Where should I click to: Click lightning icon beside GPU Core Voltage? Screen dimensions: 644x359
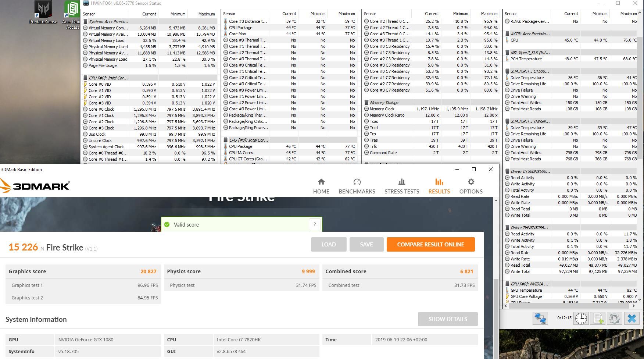click(x=507, y=296)
